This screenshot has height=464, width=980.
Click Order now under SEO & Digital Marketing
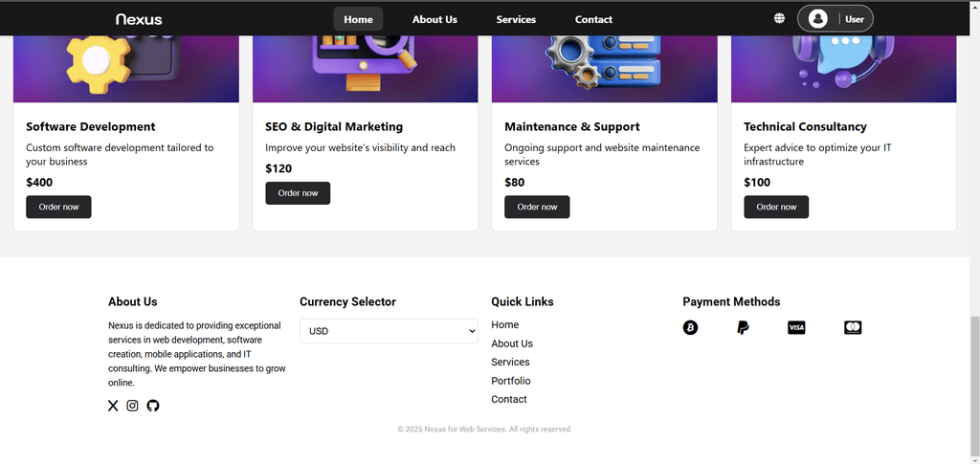[299, 193]
